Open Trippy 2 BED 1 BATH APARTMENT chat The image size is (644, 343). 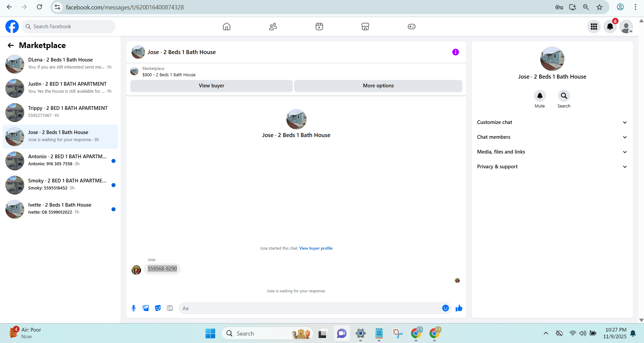(x=60, y=112)
